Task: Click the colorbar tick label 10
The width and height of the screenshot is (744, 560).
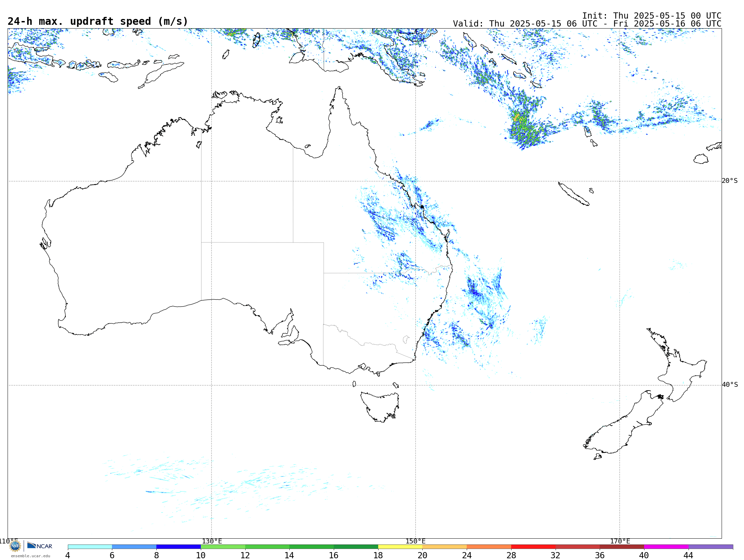Action: click(201, 555)
